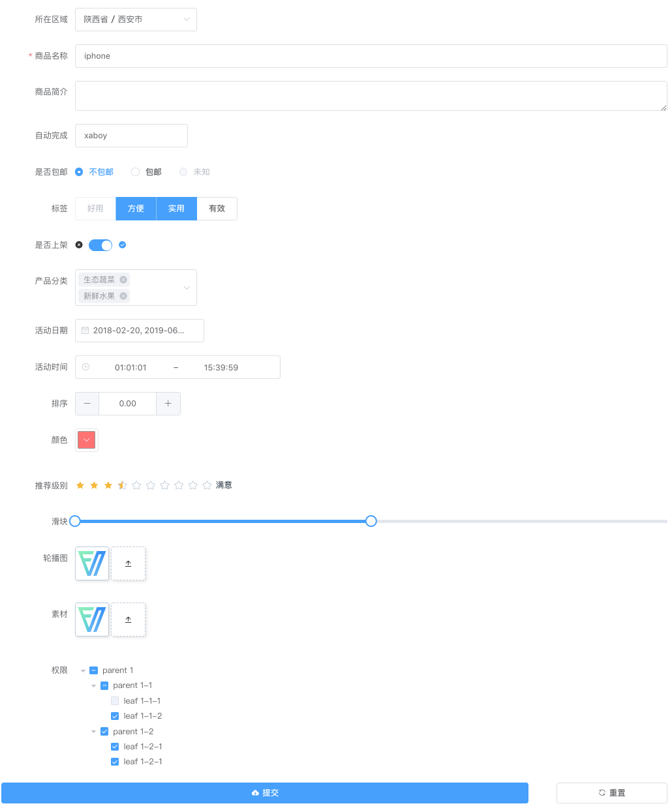This screenshot has width=672, height=808.
Task: Select the 包邮 radio option
Action: [x=136, y=172]
